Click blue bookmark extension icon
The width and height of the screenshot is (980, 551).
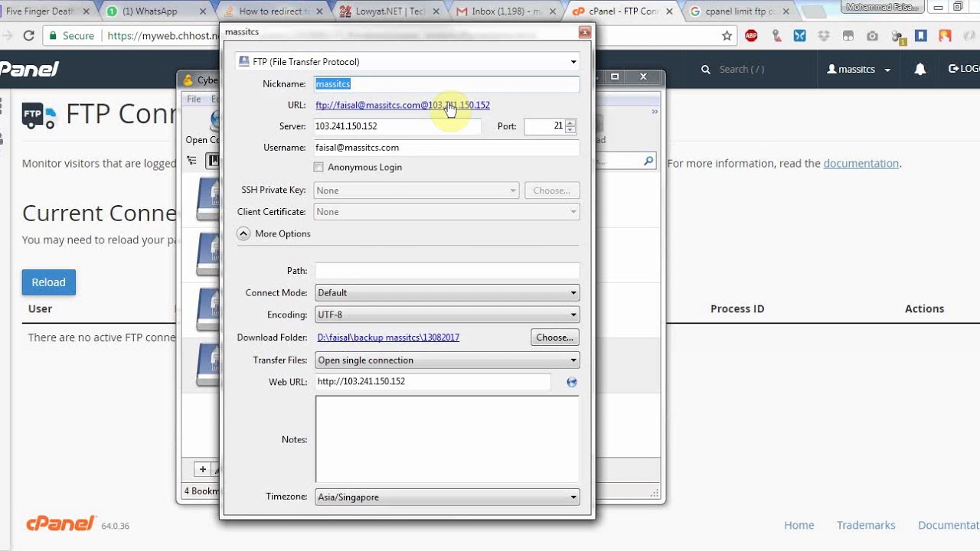(921, 35)
